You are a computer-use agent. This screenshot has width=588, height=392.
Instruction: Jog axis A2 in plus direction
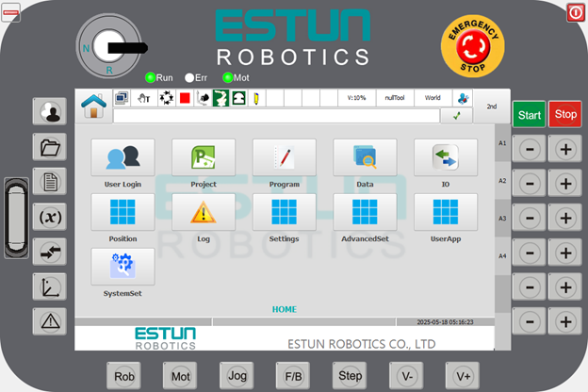tap(565, 184)
